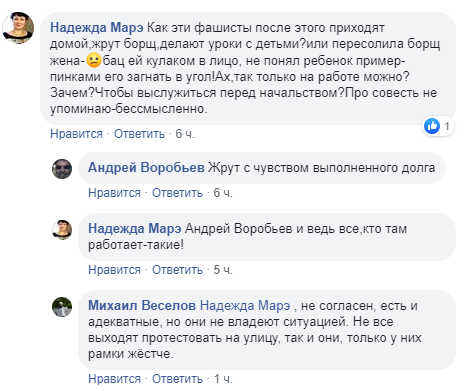Like Надежда Марэ's 5 ч. reply
The width and height of the screenshot is (469, 391).
114,270
